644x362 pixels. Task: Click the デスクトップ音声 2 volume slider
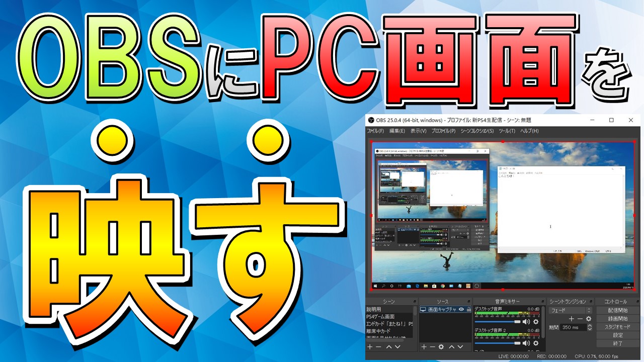[x=497, y=343]
